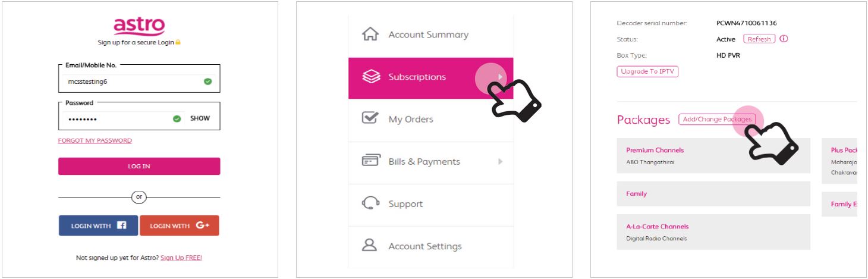Open My Orders checkmark icon

(370, 118)
